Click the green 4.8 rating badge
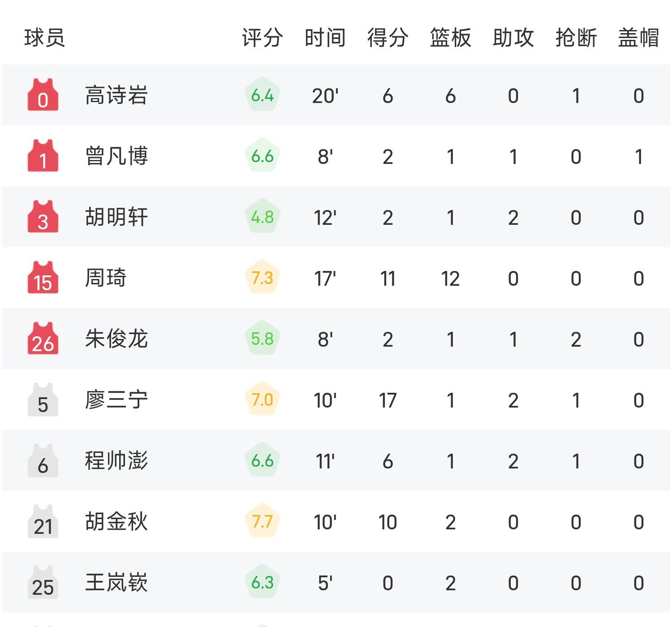Image resolution: width=672 pixels, height=627 pixels. tap(262, 217)
